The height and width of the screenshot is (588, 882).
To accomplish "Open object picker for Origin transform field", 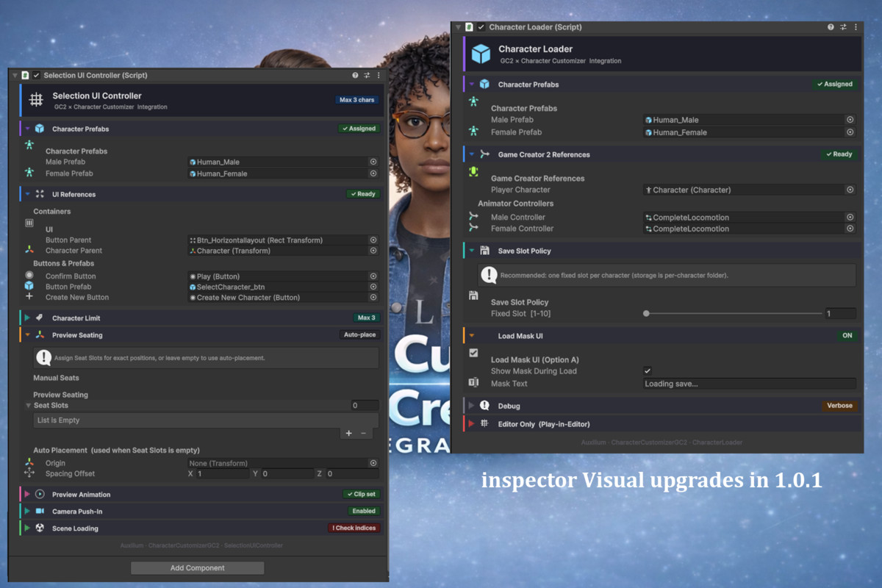I will (x=373, y=463).
